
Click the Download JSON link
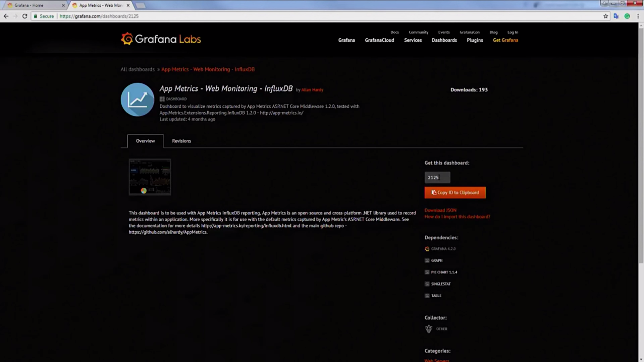point(440,210)
